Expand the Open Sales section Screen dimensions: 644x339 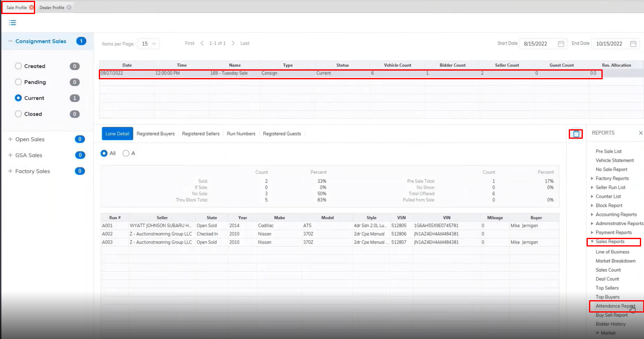10,139
